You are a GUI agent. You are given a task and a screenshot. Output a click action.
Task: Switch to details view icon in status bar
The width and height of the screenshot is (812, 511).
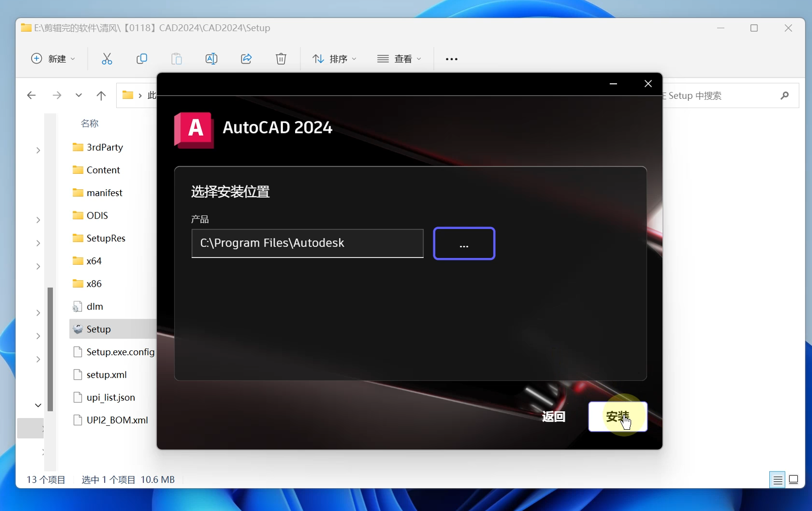(x=777, y=480)
